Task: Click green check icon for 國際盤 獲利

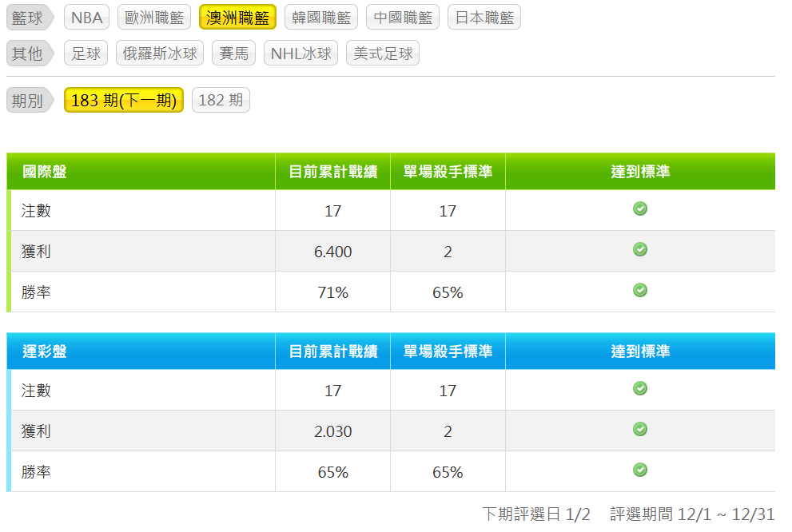Action: pos(640,250)
